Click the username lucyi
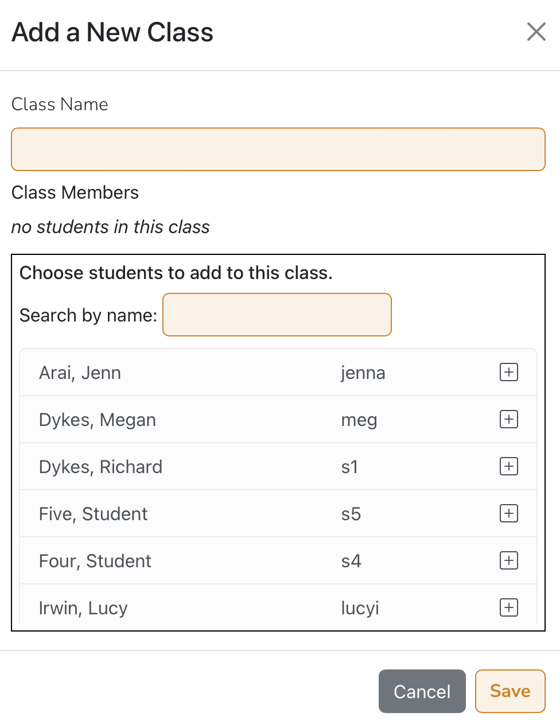 (360, 609)
